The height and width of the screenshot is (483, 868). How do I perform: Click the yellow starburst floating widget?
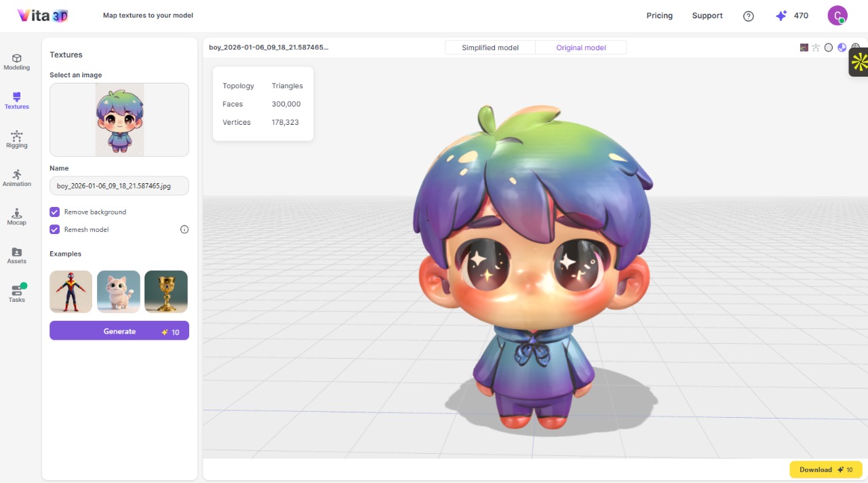pos(859,62)
